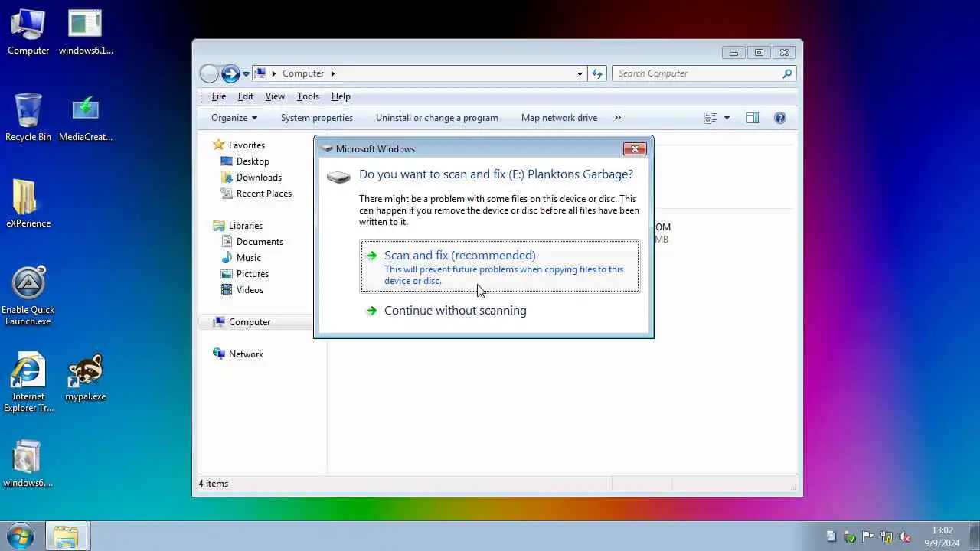Viewport: 980px width, 551px height.
Task: Open the view options dropdown arrow
Action: point(727,118)
